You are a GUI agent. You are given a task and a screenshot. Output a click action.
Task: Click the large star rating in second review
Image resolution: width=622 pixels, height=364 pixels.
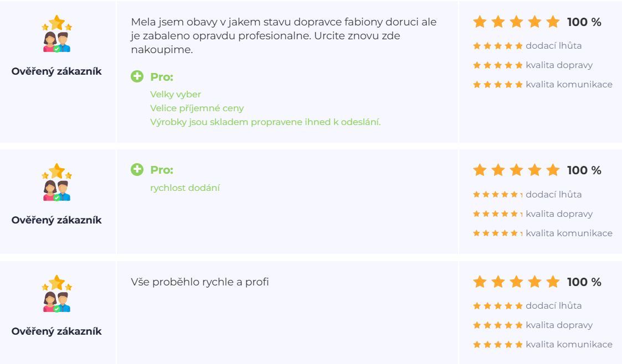(x=516, y=170)
